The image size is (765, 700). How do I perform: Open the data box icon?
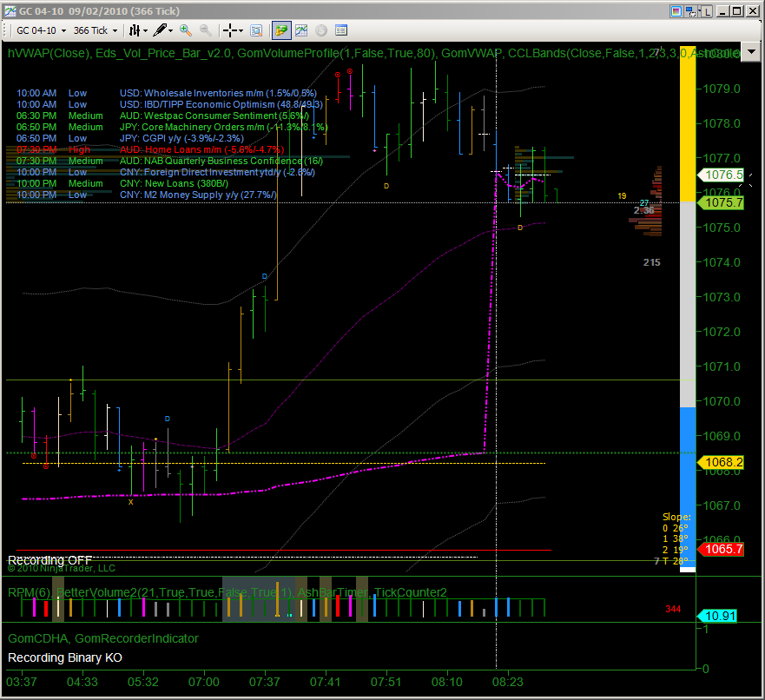tap(256, 30)
